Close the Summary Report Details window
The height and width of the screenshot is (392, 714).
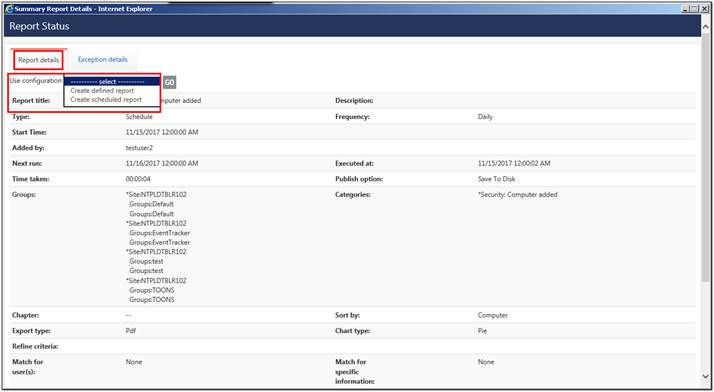click(x=704, y=9)
